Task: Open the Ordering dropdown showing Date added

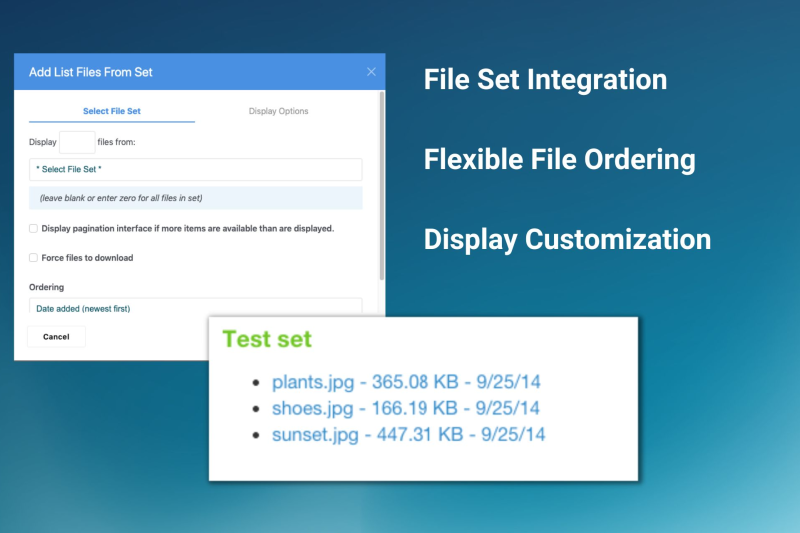Action: click(x=195, y=307)
